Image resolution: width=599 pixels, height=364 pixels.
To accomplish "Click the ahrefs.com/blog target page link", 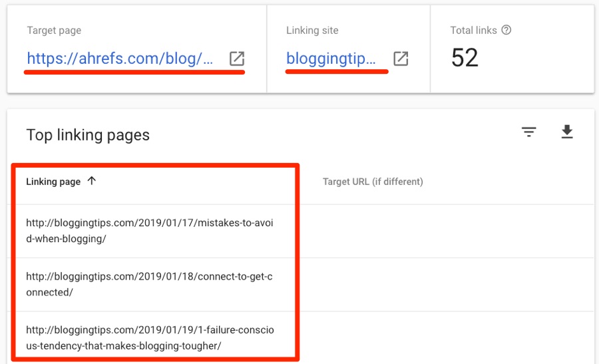I will 120,59.
